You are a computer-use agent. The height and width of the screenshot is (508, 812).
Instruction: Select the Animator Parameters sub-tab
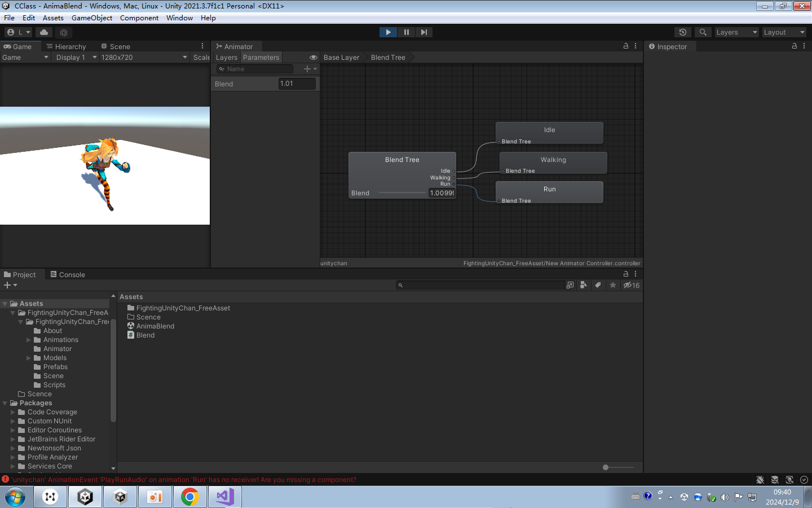(261, 58)
